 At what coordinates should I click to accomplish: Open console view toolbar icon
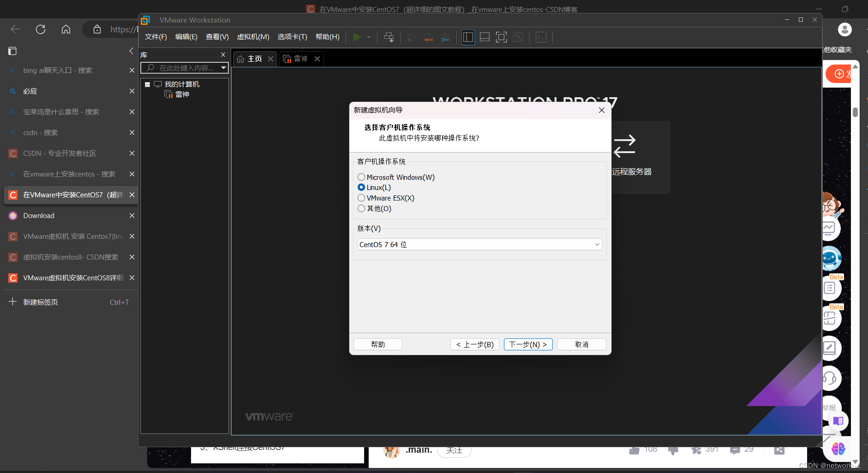[x=541, y=37]
